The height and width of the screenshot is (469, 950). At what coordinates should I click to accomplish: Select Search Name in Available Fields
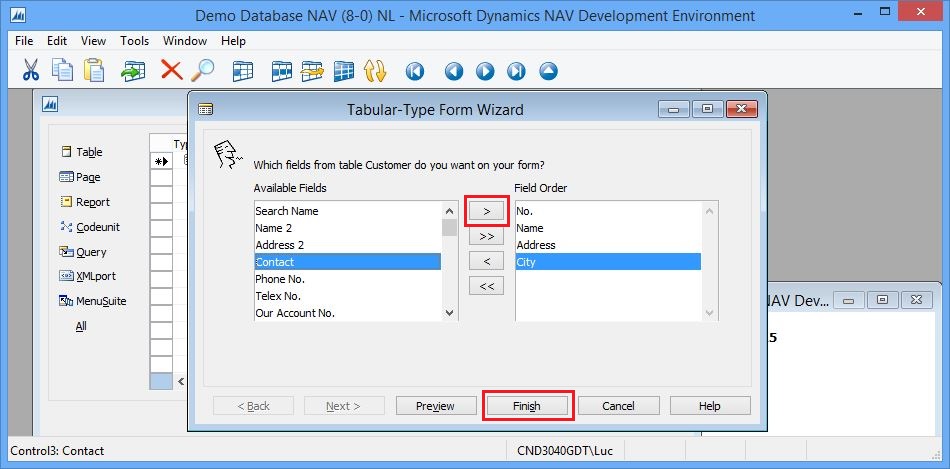(x=348, y=211)
